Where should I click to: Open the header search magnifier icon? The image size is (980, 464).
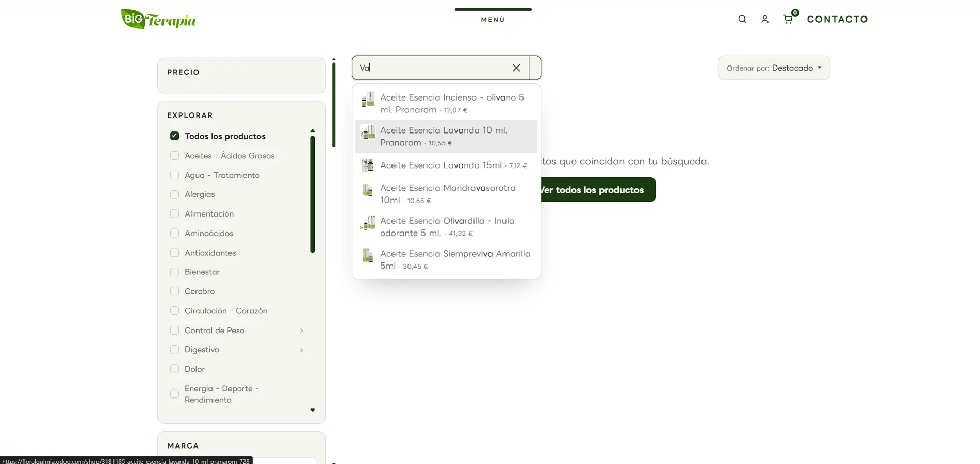(742, 19)
